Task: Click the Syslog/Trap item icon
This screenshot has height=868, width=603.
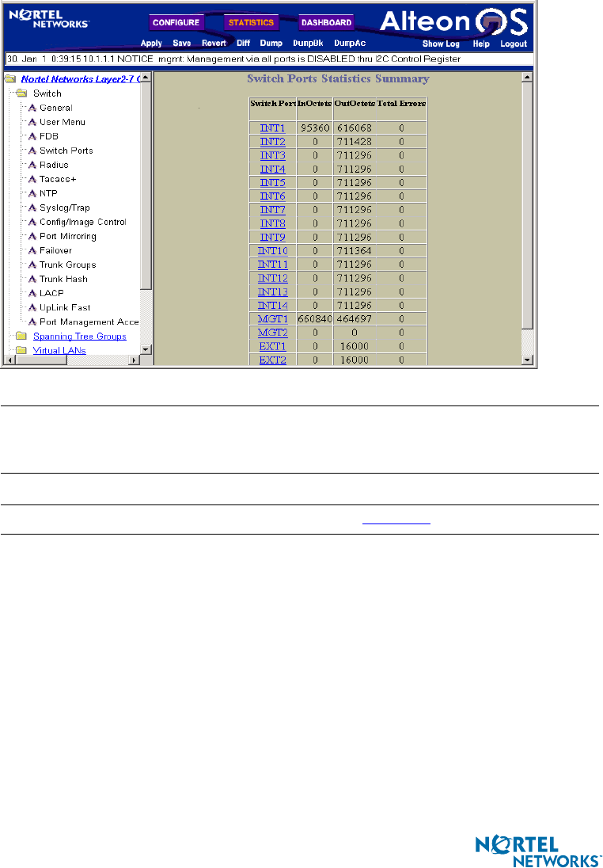Action: click(x=32, y=207)
